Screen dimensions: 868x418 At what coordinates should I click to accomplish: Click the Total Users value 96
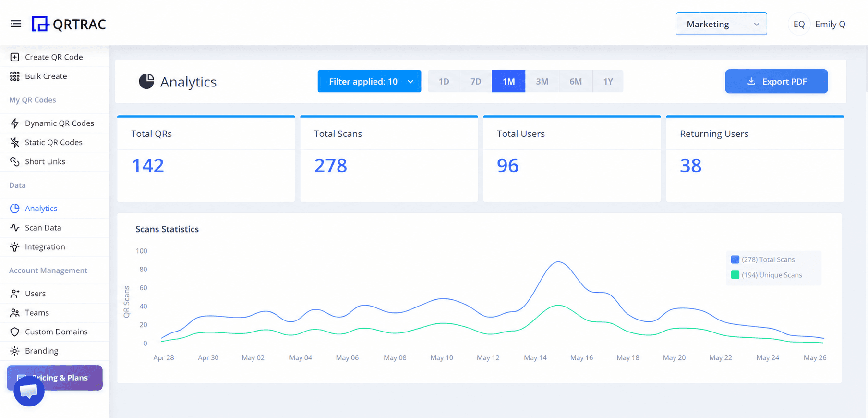(x=507, y=166)
